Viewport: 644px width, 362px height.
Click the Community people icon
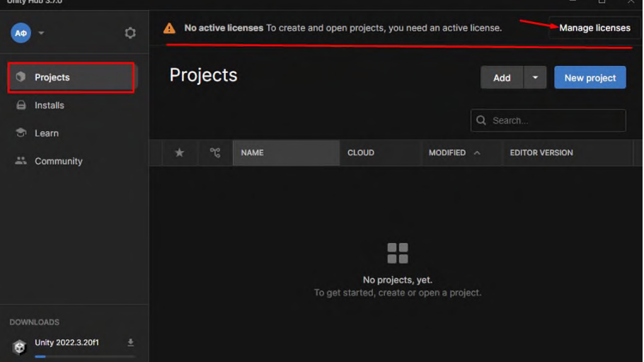(x=21, y=161)
